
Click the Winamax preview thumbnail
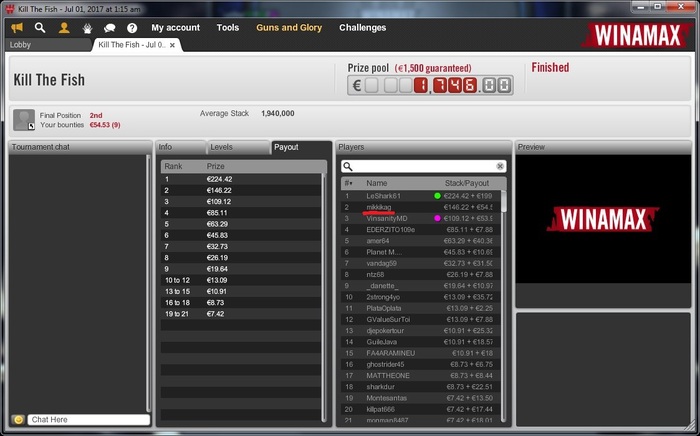click(x=603, y=219)
